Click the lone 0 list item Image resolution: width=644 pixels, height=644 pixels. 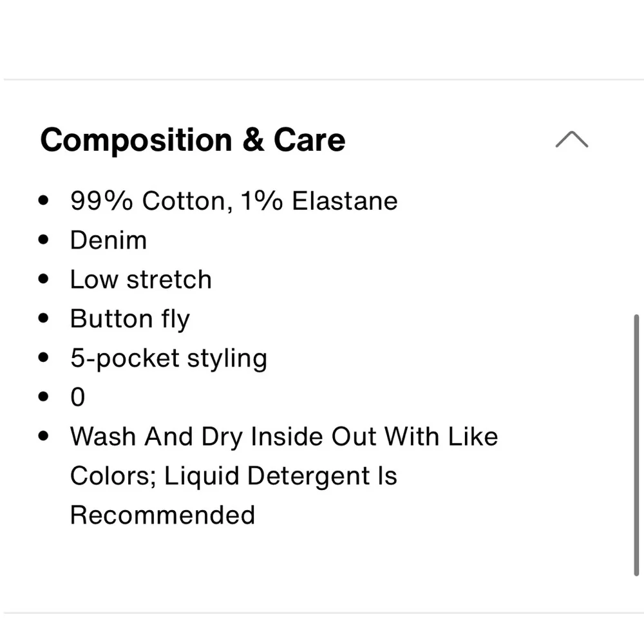click(78, 397)
